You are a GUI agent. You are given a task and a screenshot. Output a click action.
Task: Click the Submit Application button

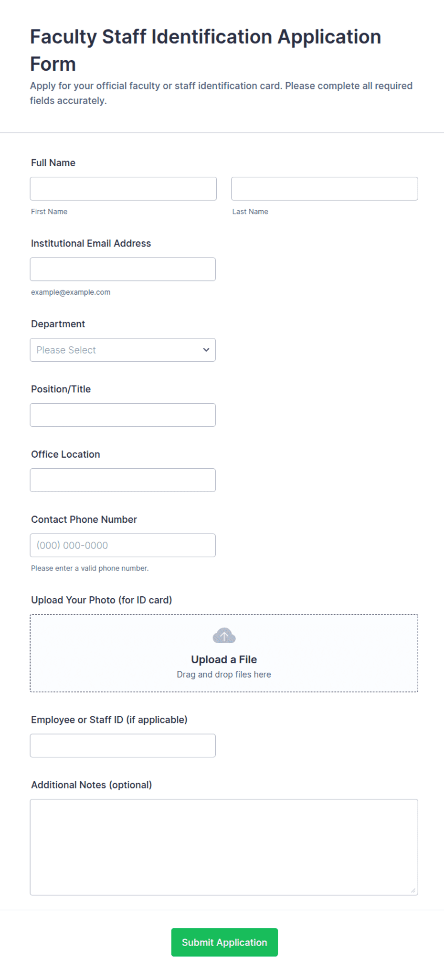(224, 942)
